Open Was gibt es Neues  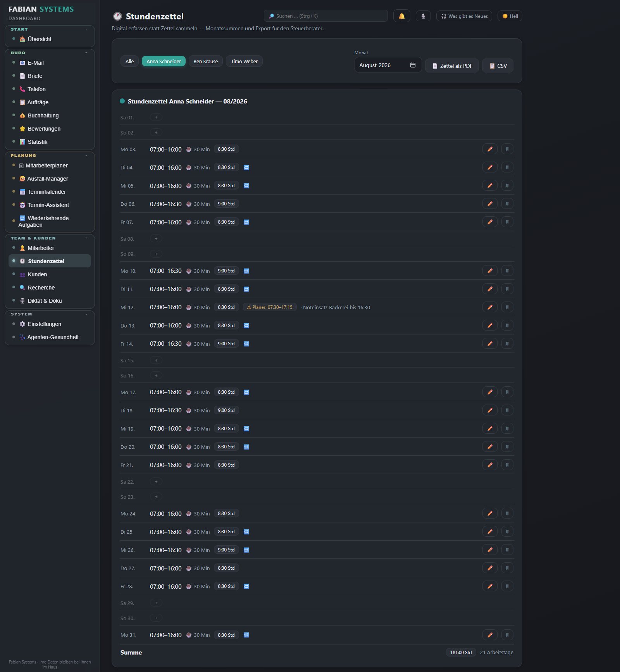point(464,16)
